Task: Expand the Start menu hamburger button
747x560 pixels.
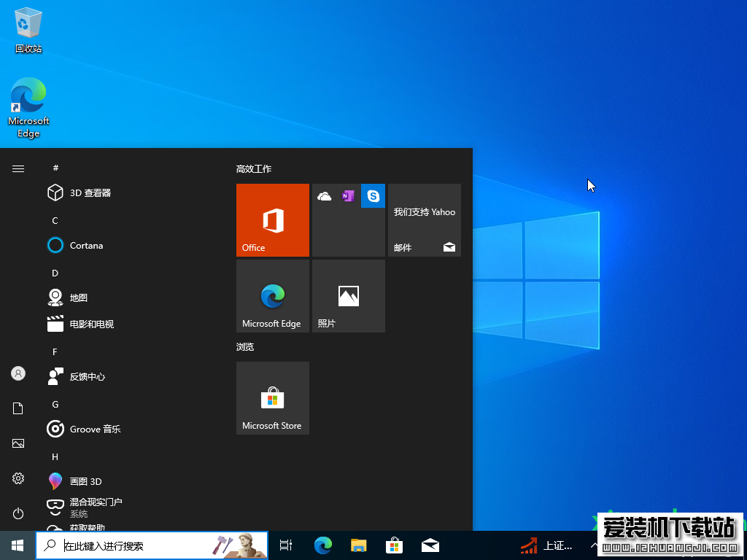Action: [x=18, y=169]
